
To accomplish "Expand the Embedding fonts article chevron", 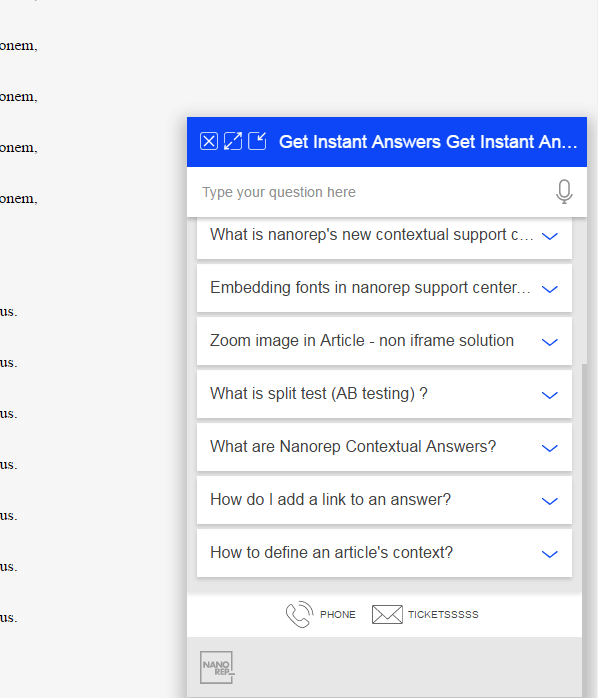I will point(549,289).
